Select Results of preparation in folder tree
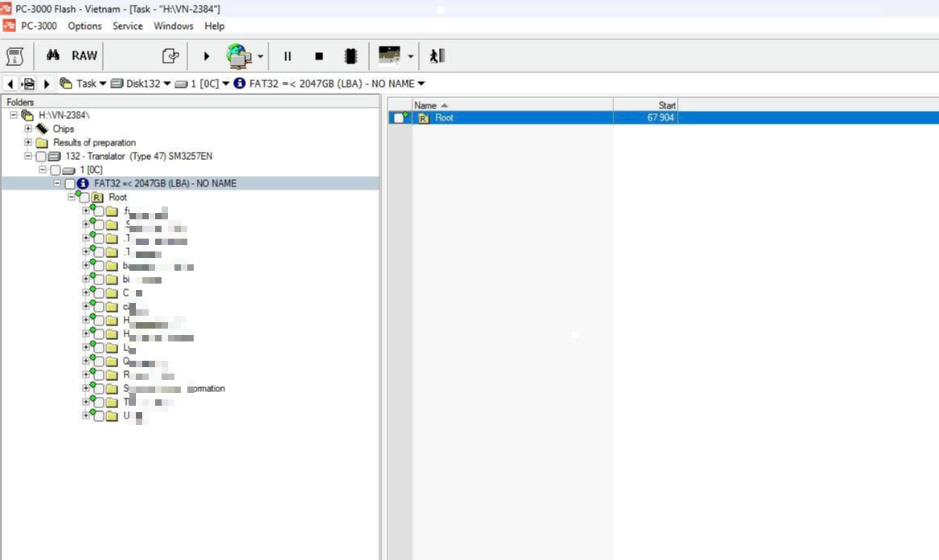Screen dimensions: 939x560 coord(95,142)
